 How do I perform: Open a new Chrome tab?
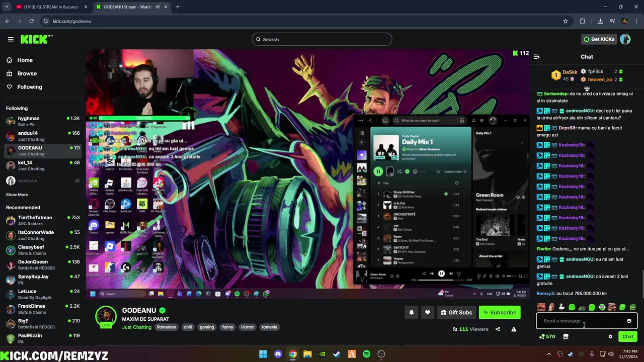[178, 7]
